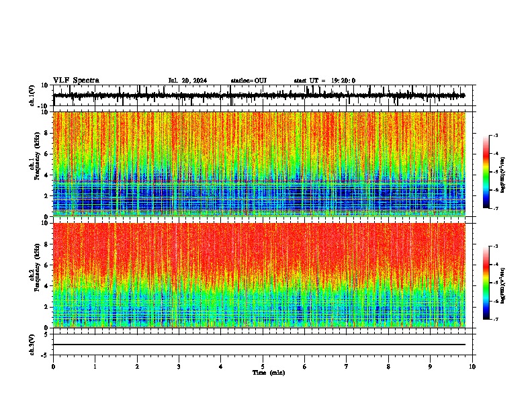Click the "Time (min)" x-axis label

coord(269,373)
